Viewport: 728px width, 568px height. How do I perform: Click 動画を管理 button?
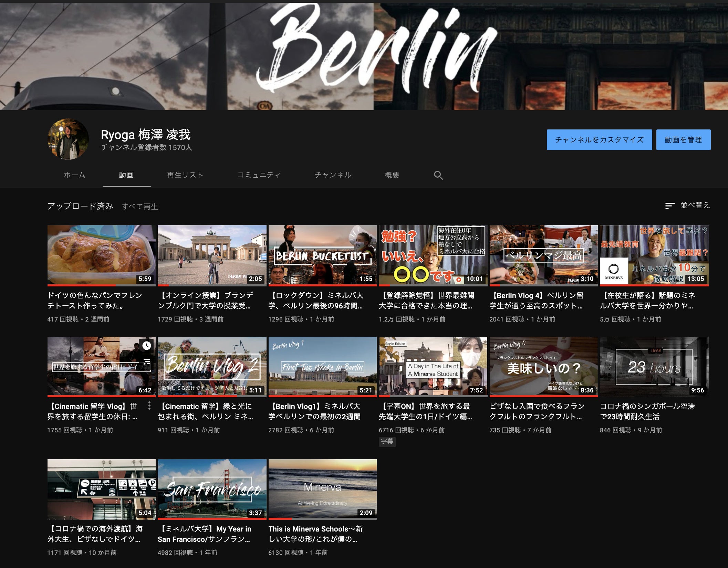[x=683, y=140]
